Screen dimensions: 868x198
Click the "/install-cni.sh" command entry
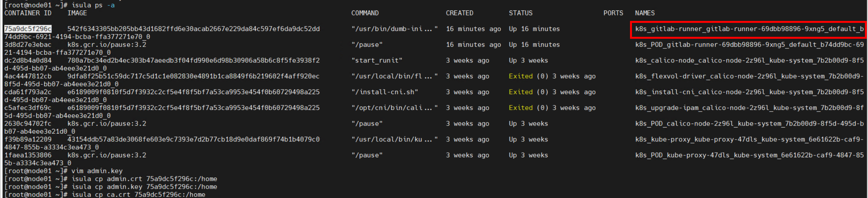(384, 92)
